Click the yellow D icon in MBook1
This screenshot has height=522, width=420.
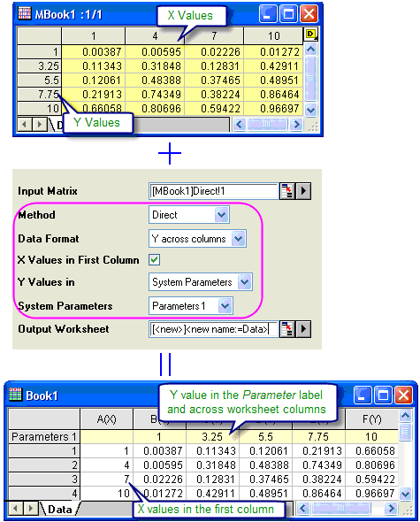click(x=311, y=34)
